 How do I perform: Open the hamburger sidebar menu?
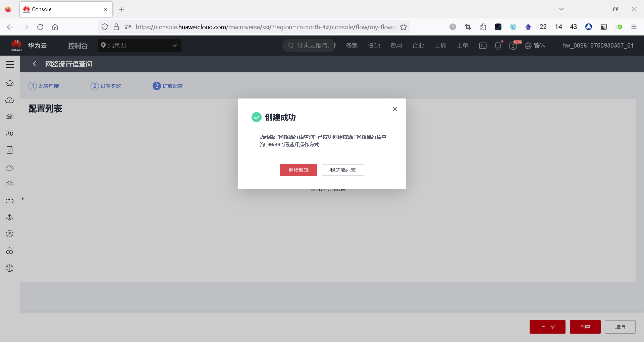(x=10, y=64)
